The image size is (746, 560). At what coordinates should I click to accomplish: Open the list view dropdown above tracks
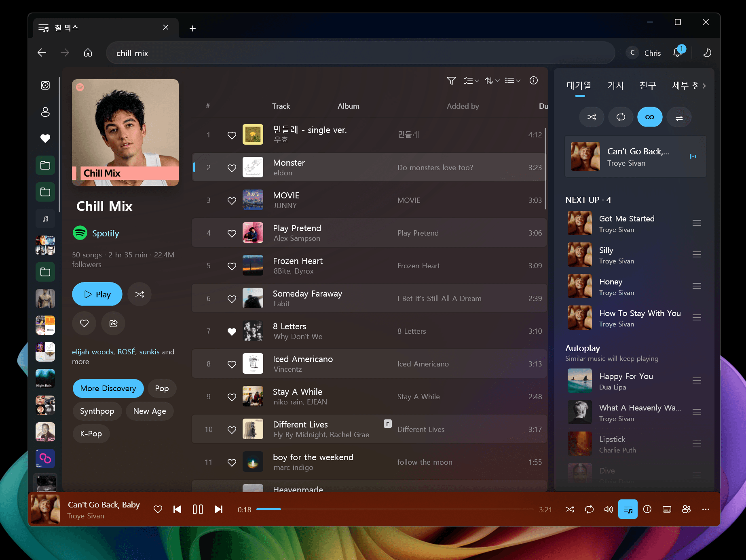(513, 81)
